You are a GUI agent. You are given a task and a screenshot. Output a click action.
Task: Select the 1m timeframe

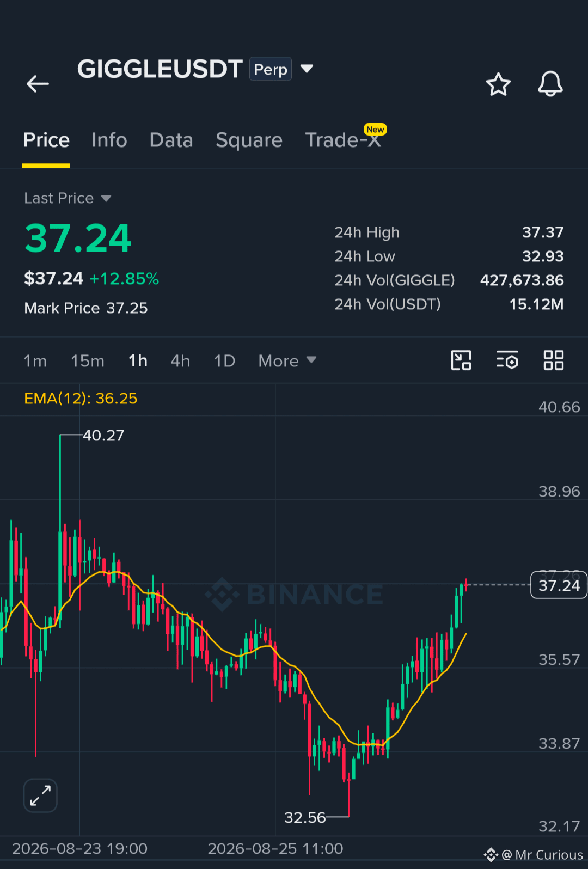point(35,361)
